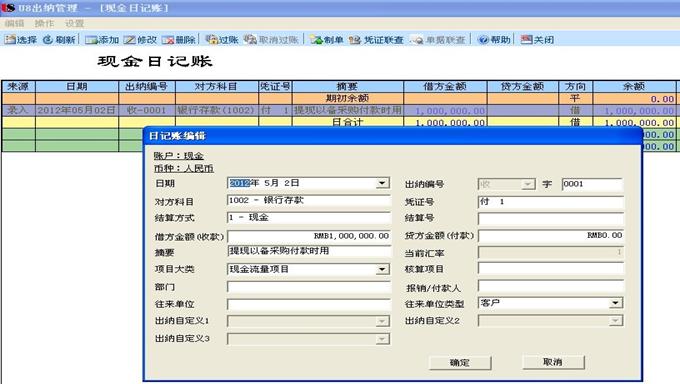Expand the 出纳编号 type dropdown
Screen dimensions: 680x384
[528, 184]
